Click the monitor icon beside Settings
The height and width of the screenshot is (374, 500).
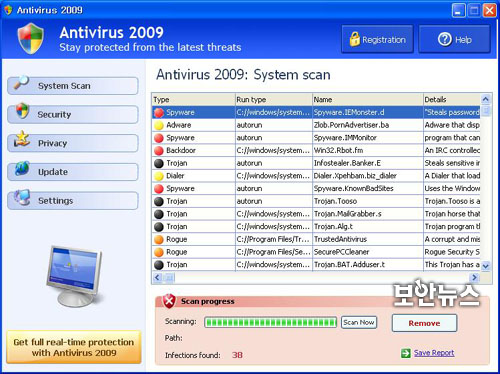(x=22, y=197)
